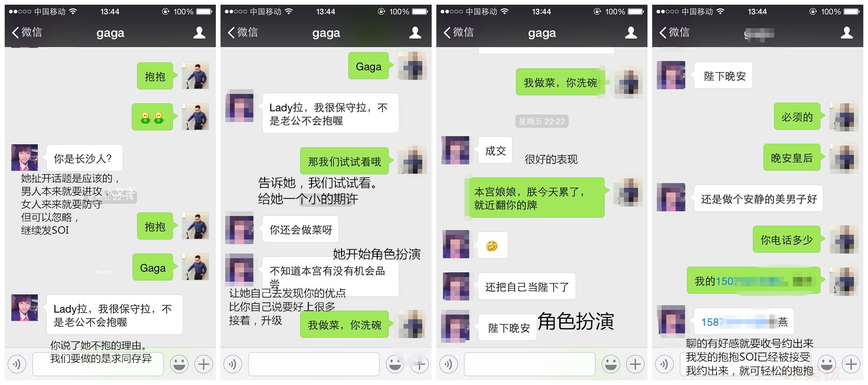Open sender avatar beside first 抱抱 message

195,76
